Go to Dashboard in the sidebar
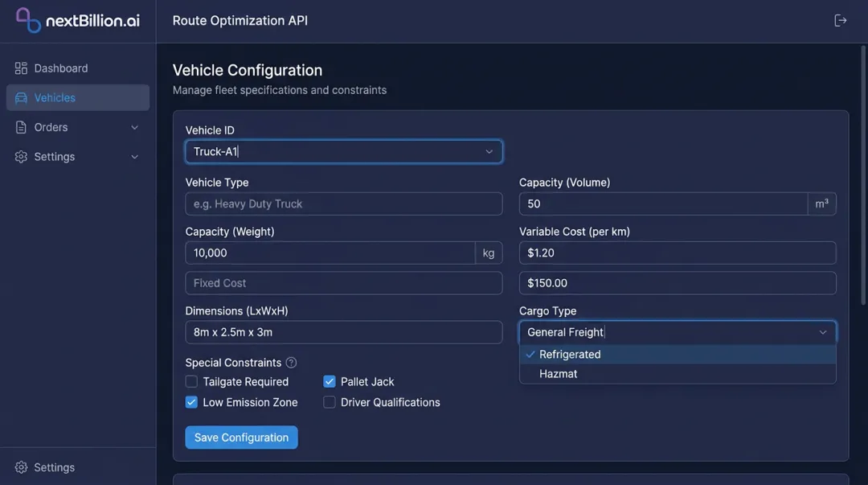868x485 pixels. click(x=77, y=68)
